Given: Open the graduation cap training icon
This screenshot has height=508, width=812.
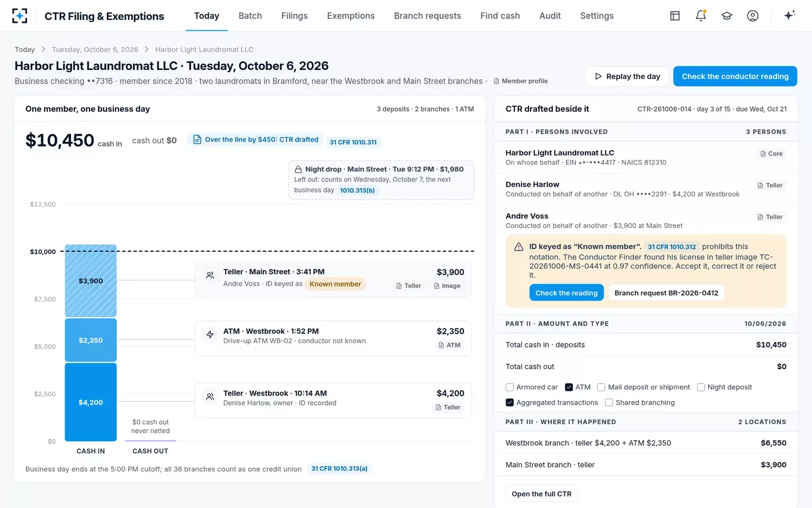Looking at the screenshot, I should click(x=727, y=16).
